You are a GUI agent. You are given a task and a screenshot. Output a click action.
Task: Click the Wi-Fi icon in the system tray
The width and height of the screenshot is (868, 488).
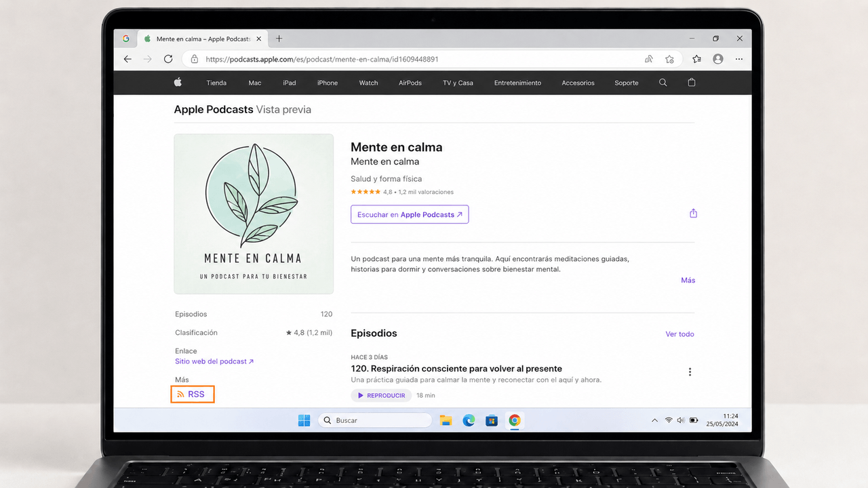click(x=669, y=420)
